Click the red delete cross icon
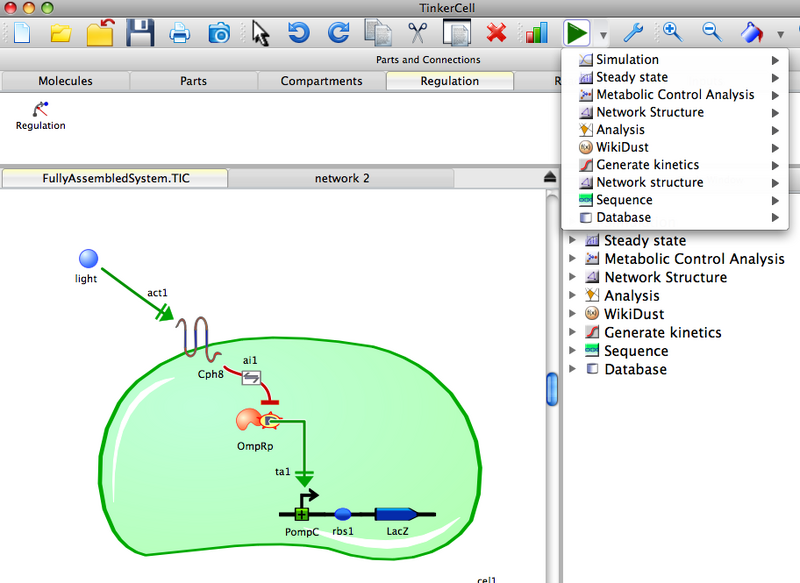This screenshot has height=583, width=800. click(x=497, y=33)
